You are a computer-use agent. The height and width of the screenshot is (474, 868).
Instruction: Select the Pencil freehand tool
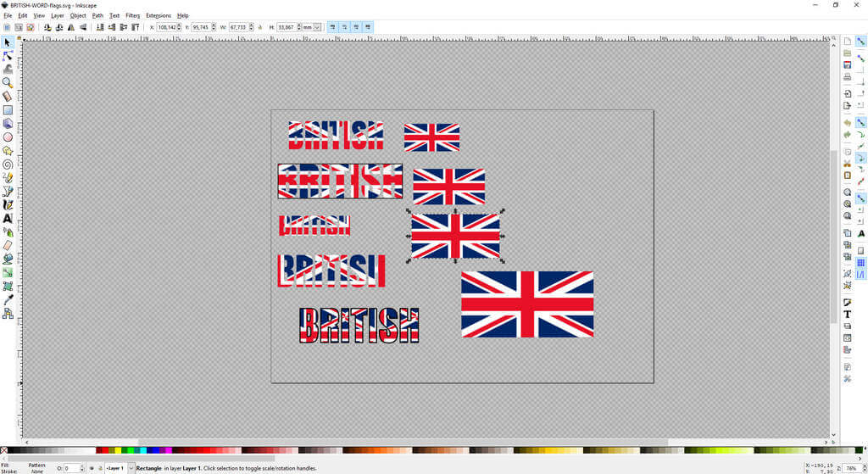(x=7, y=178)
